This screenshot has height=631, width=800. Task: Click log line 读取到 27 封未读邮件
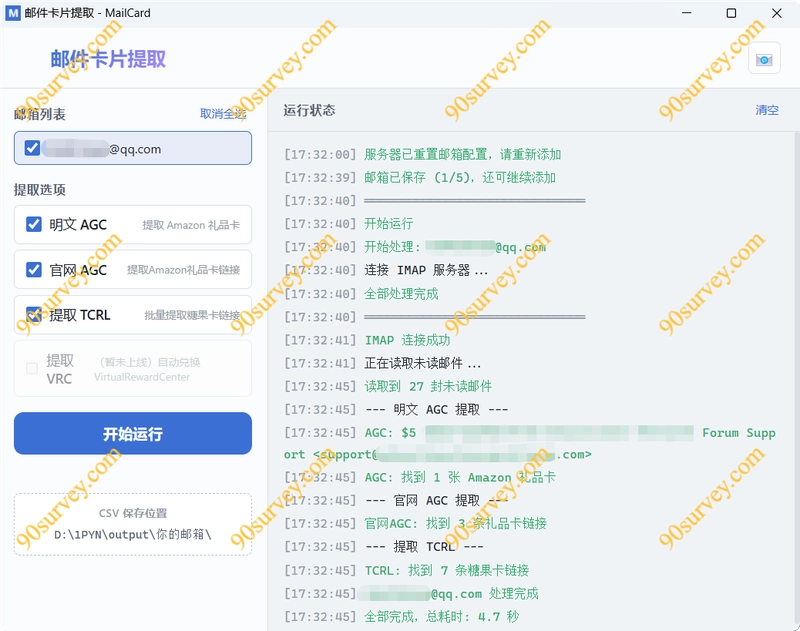click(x=428, y=386)
